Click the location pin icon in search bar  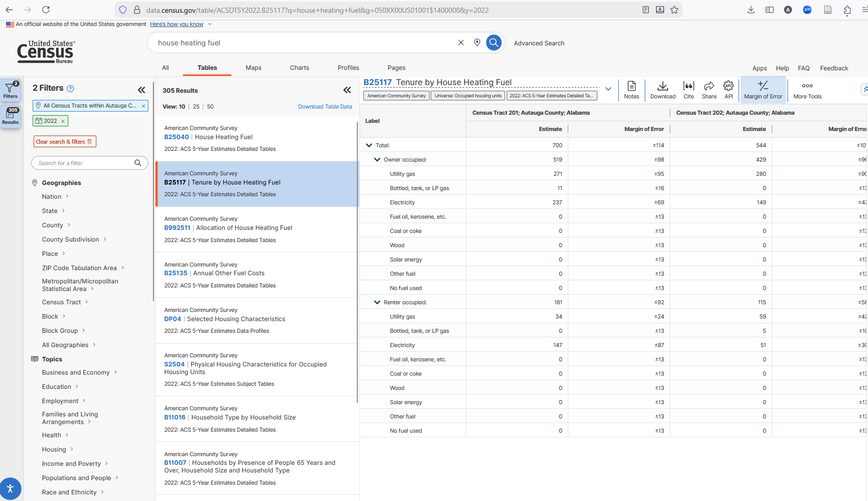[477, 43]
